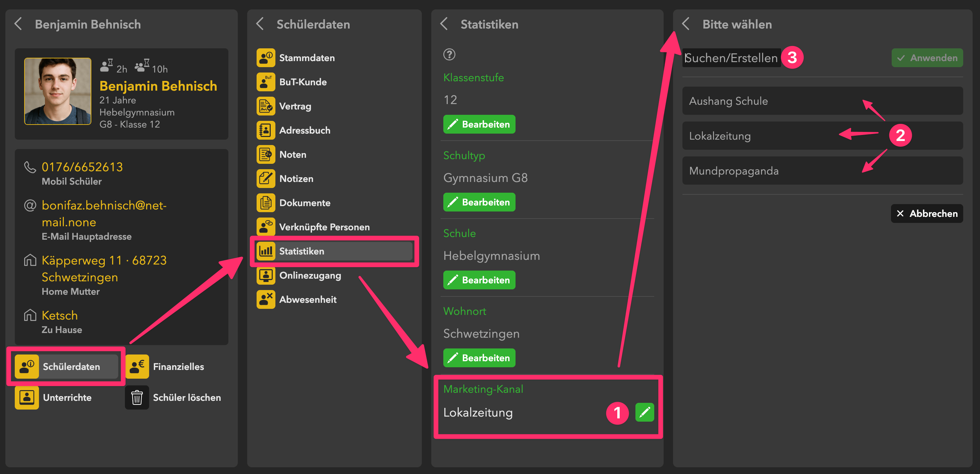Click the help question mark icon
Image resolution: width=980 pixels, height=474 pixels.
click(x=449, y=54)
